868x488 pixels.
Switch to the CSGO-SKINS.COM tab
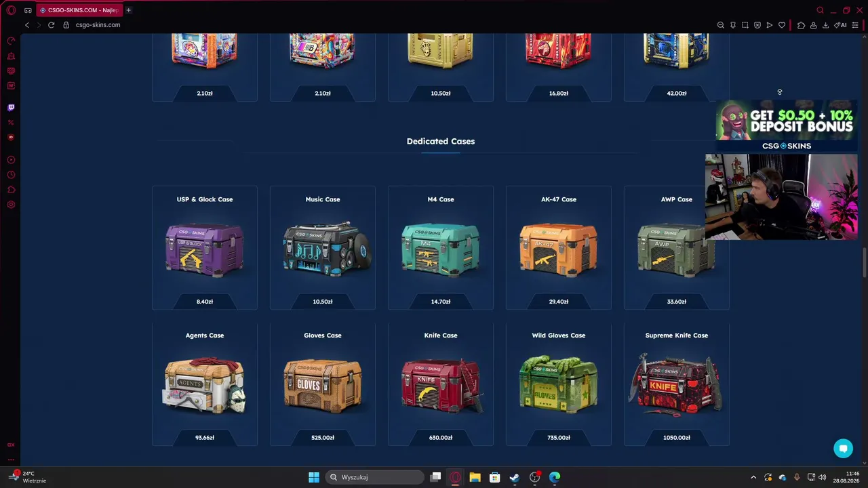click(79, 10)
